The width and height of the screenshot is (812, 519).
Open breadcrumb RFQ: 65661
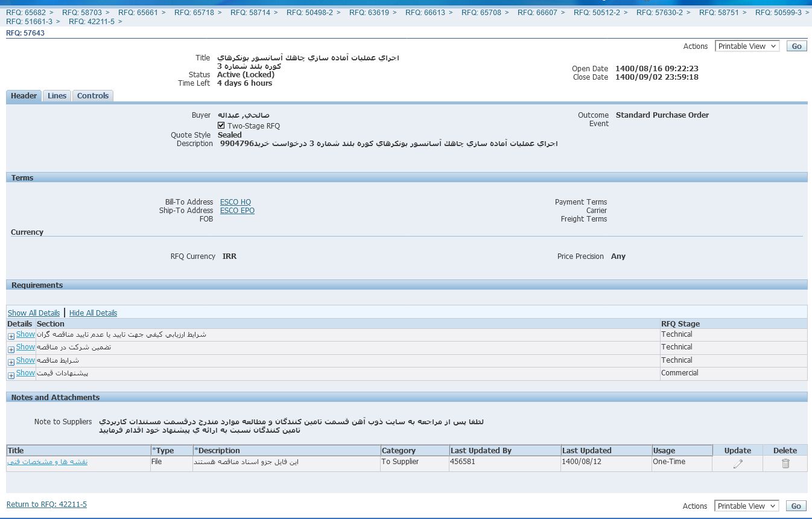pyautogui.click(x=138, y=13)
